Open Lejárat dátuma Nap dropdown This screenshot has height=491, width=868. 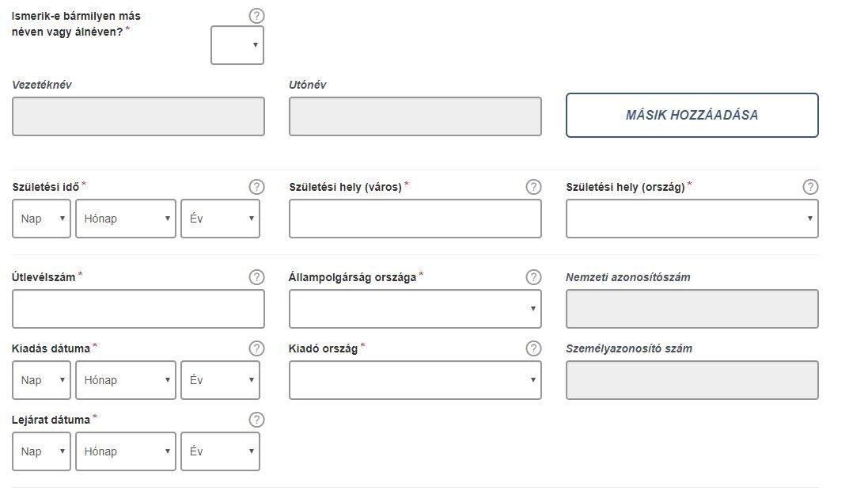(x=41, y=451)
